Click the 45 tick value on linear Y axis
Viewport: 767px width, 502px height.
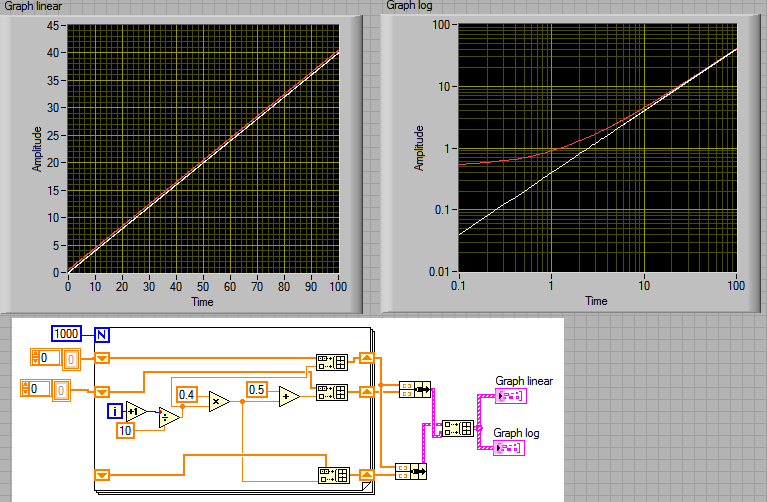pyautogui.click(x=53, y=25)
